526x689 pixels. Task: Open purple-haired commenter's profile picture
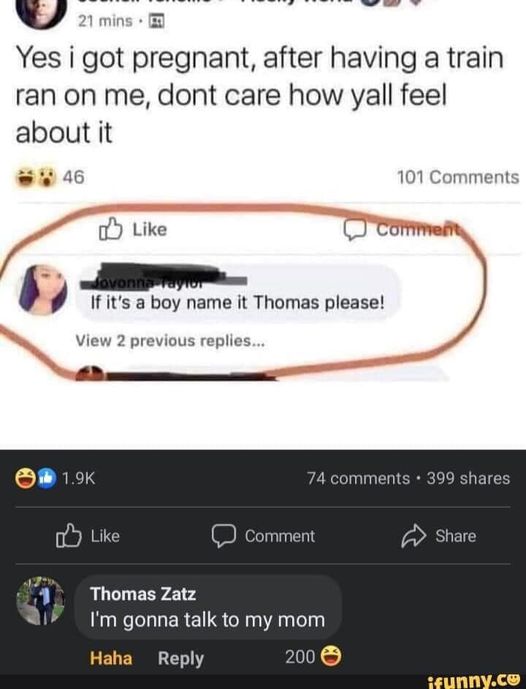(x=42, y=290)
